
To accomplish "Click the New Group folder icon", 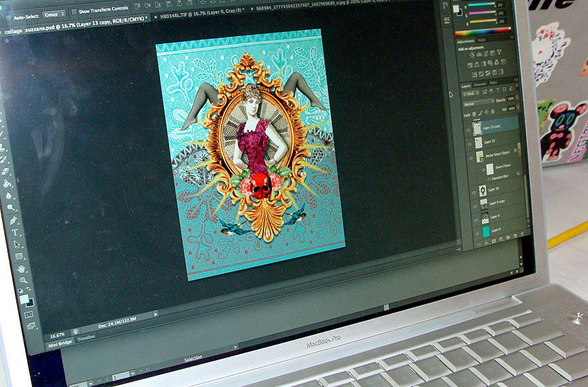I will click(x=508, y=237).
